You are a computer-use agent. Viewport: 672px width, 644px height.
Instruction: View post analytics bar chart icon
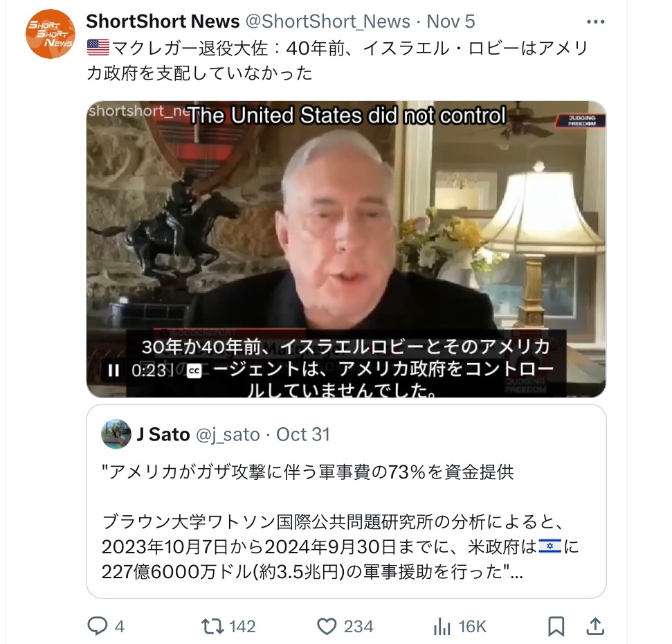click(x=442, y=627)
